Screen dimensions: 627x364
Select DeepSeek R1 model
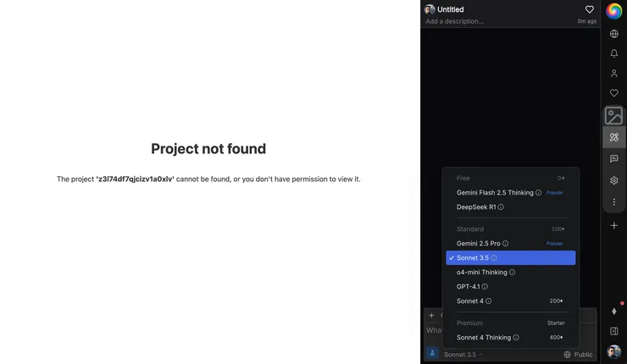coord(511,207)
